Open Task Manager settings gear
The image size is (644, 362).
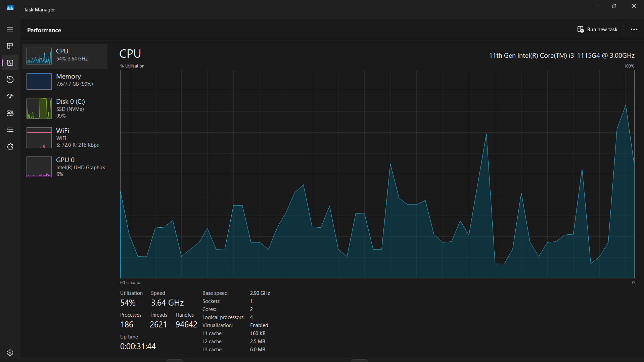(10, 353)
